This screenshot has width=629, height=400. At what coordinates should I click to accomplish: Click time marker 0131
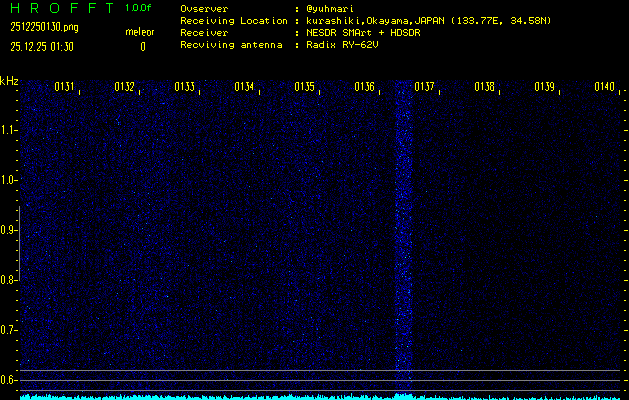coord(64,87)
